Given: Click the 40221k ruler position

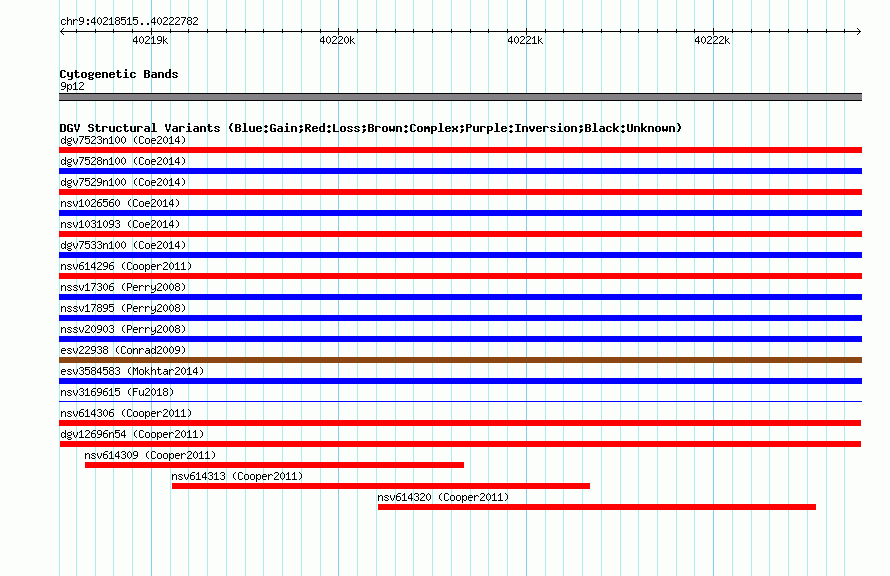Looking at the screenshot, I should (x=525, y=40).
